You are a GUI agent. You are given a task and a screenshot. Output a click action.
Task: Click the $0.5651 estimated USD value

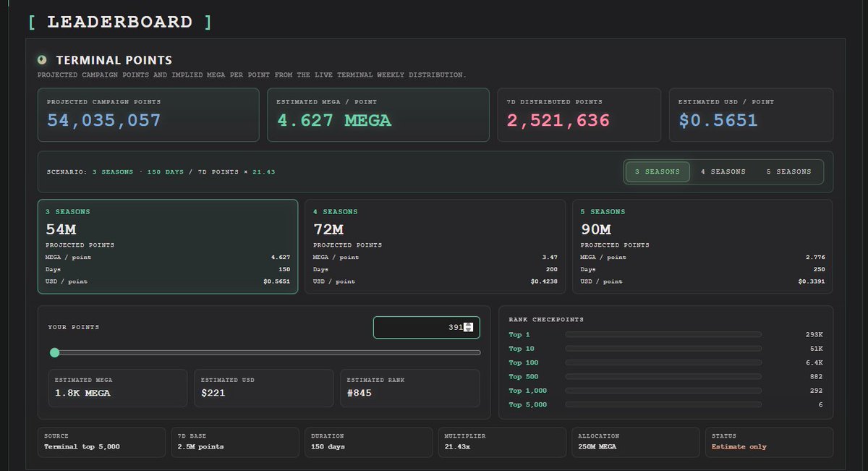pos(718,121)
